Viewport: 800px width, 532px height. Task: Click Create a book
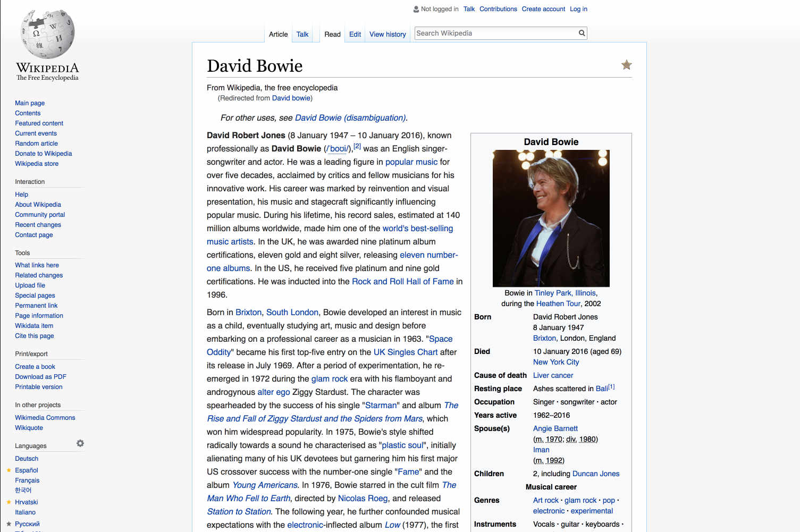click(35, 367)
